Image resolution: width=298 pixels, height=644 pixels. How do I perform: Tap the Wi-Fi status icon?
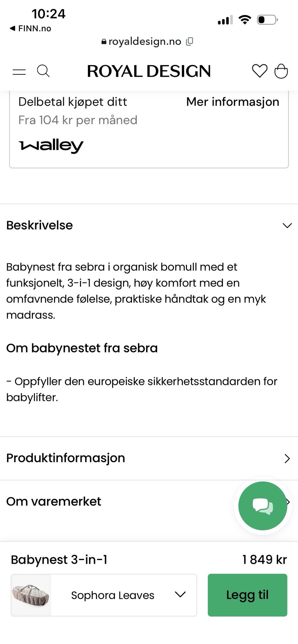click(x=245, y=20)
